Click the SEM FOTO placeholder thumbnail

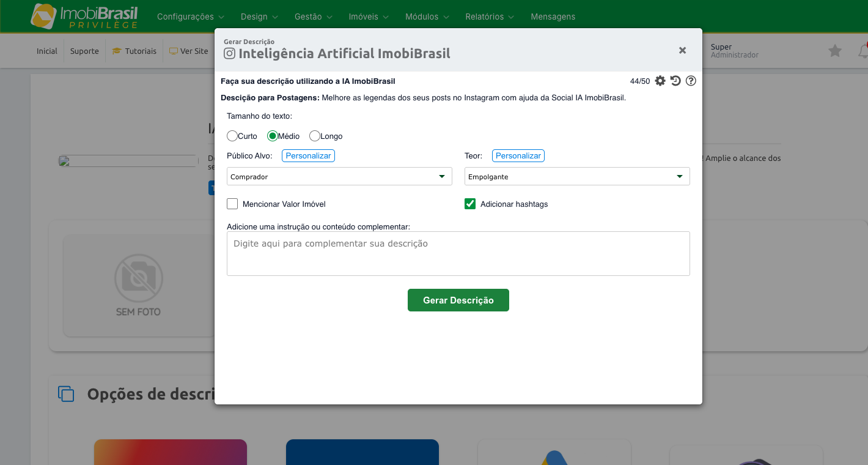(139, 285)
